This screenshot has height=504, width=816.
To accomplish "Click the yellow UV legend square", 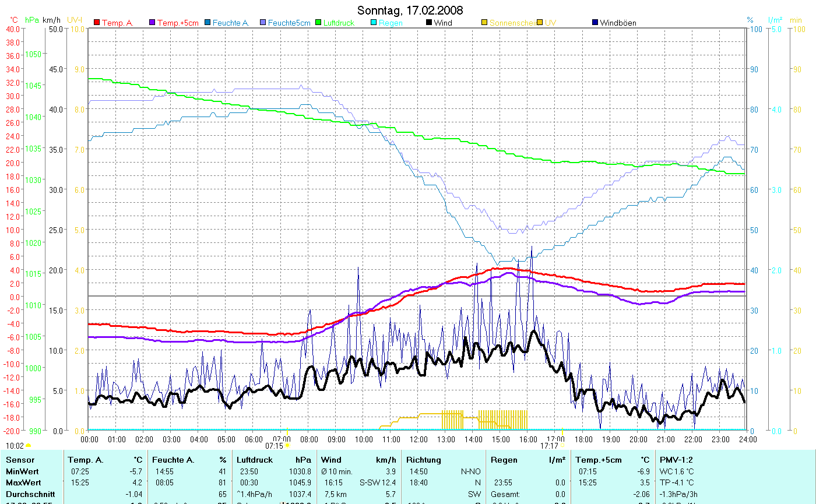I will pyautogui.click(x=540, y=23).
